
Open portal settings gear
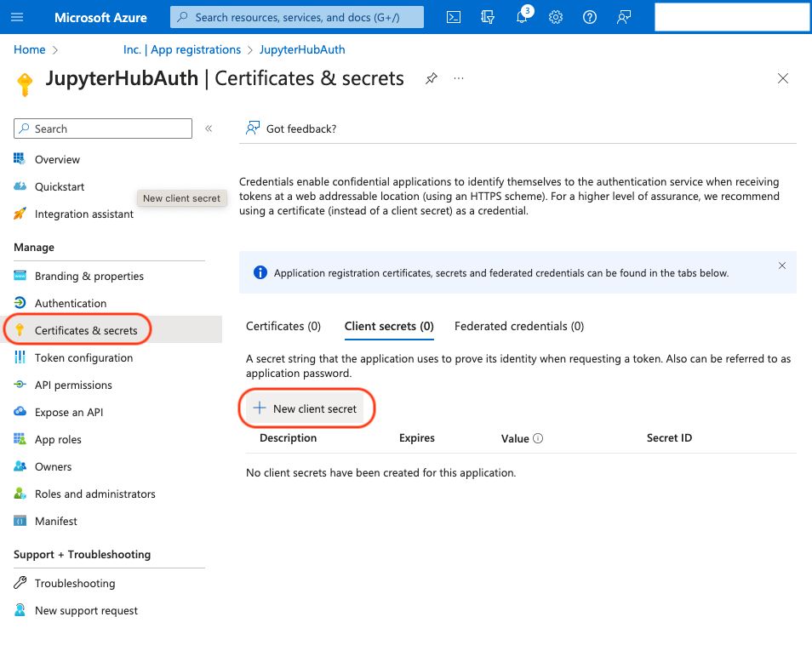[x=556, y=17]
